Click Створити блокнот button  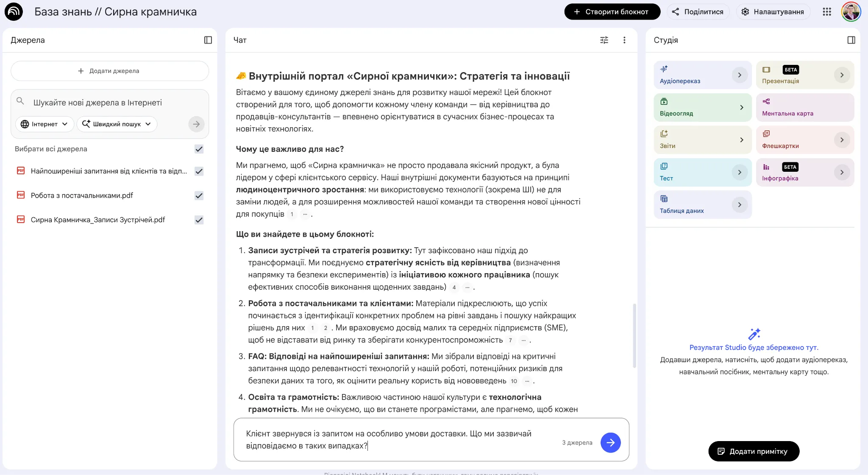tap(612, 12)
